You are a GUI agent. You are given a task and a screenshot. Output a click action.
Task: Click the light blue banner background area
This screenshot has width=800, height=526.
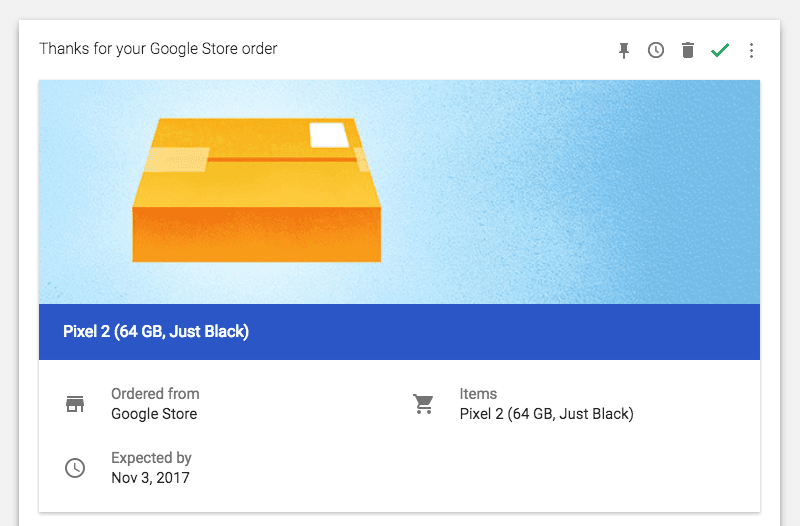pyautogui.click(x=600, y=190)
